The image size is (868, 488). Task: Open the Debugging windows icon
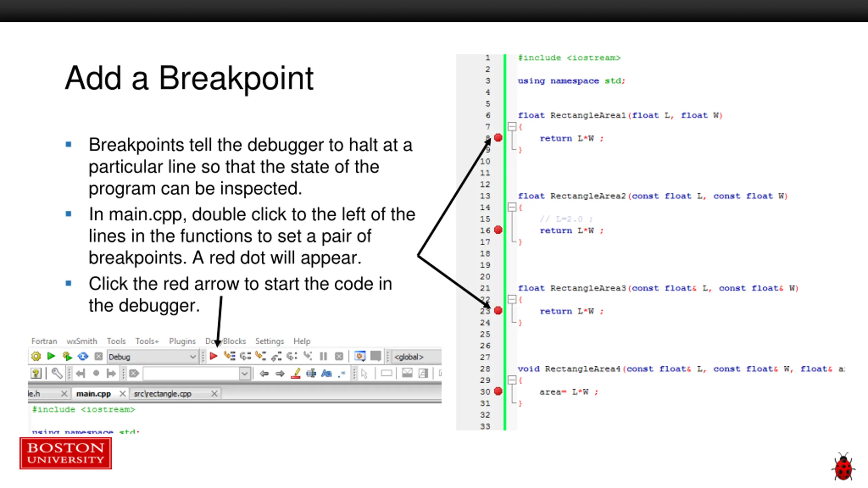[360, 356]
